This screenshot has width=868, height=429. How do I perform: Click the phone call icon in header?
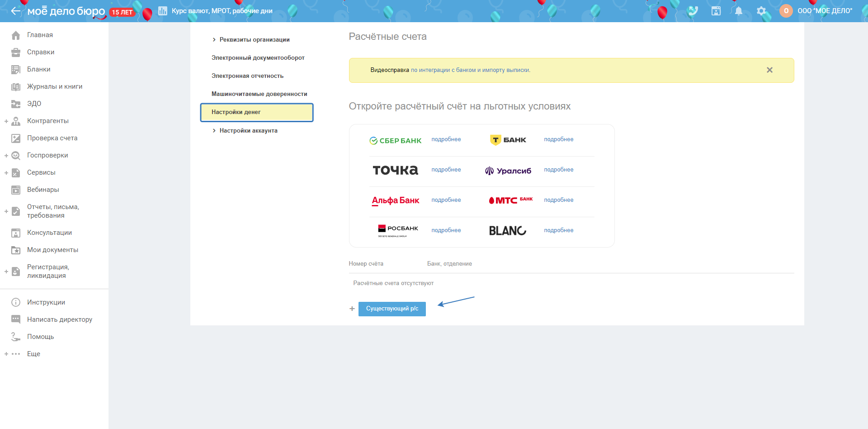(693, 11)
